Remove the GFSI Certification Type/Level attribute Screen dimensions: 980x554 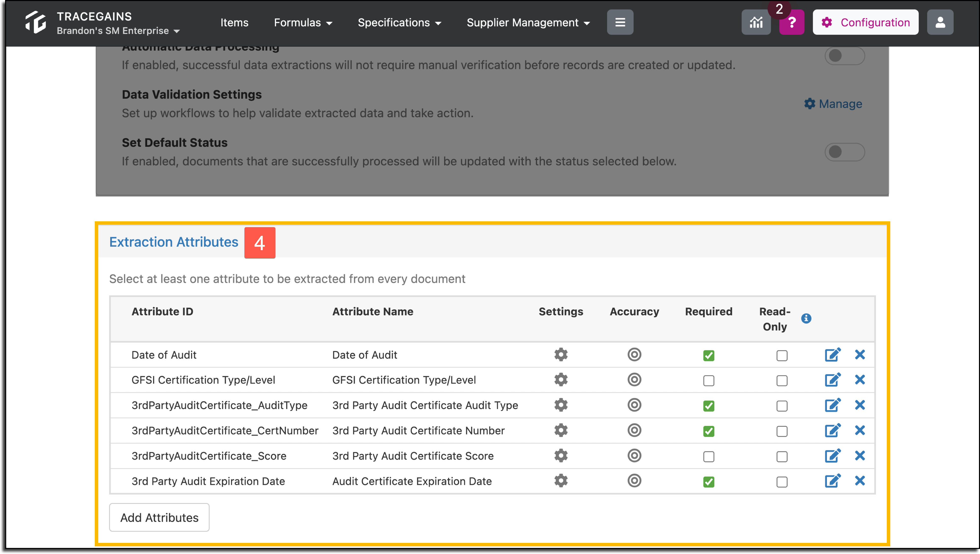click(x=860, y=380)
